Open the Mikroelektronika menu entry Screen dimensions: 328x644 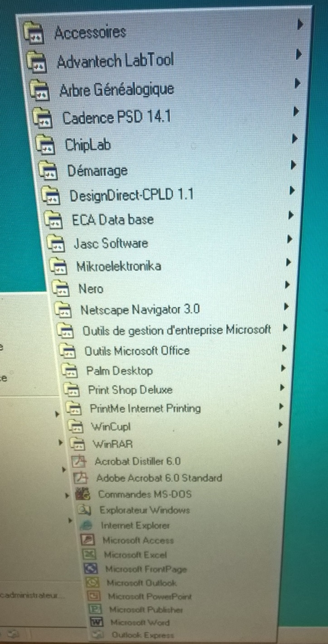(x=118, y=266)
